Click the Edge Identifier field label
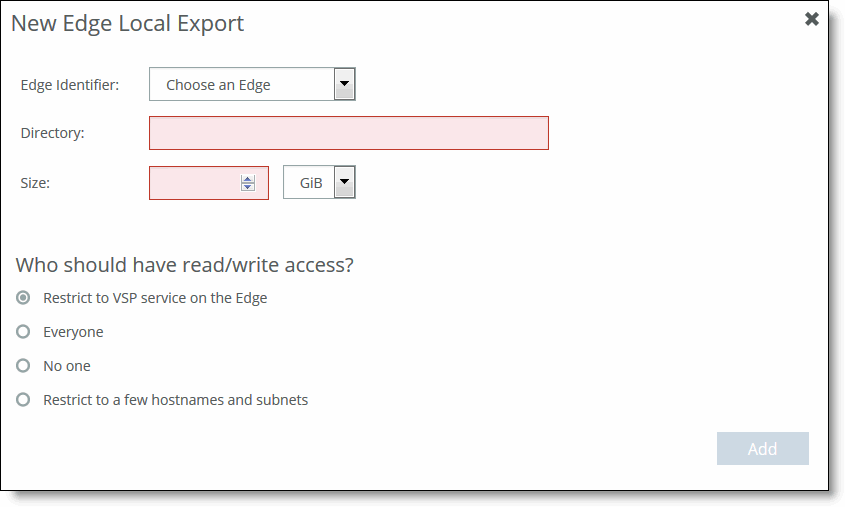This screenshot has height=507, width=845. coord(70,85)
